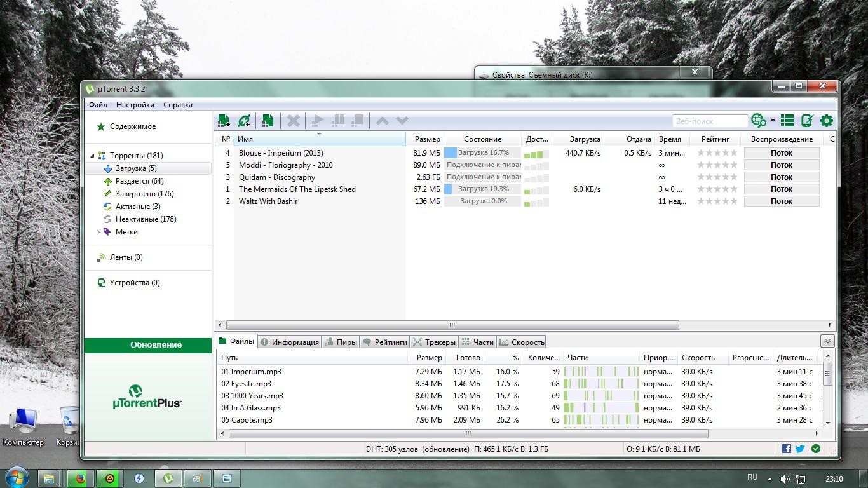Collapse the Торренты tree node
Screen dimensions: 868x488
click(92, 156)
